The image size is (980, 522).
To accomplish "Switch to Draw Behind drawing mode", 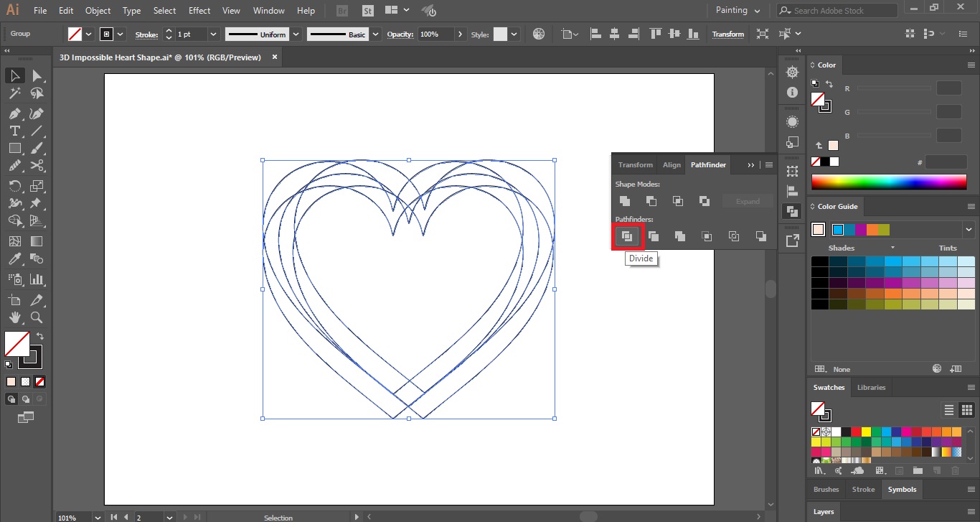I will [25, 397].
